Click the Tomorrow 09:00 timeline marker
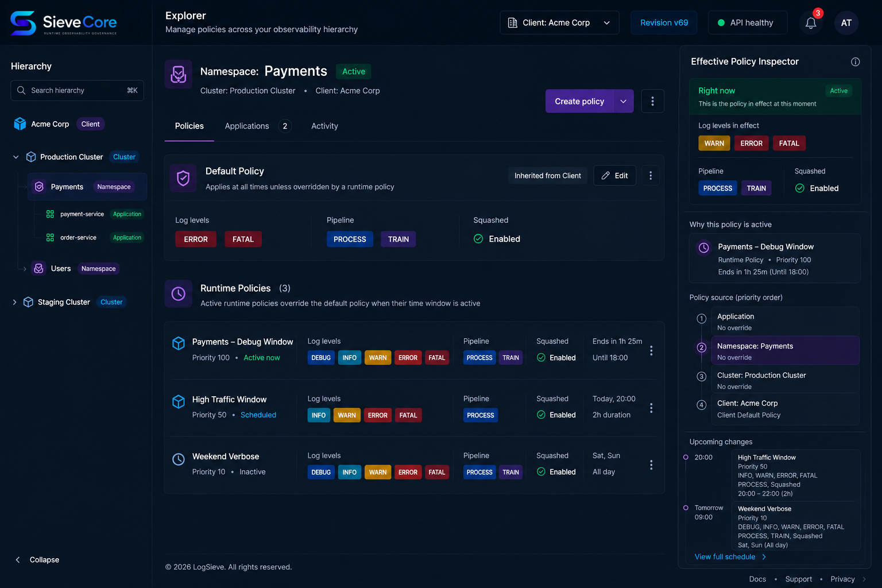The image size is (882, 588). point(686,508)
